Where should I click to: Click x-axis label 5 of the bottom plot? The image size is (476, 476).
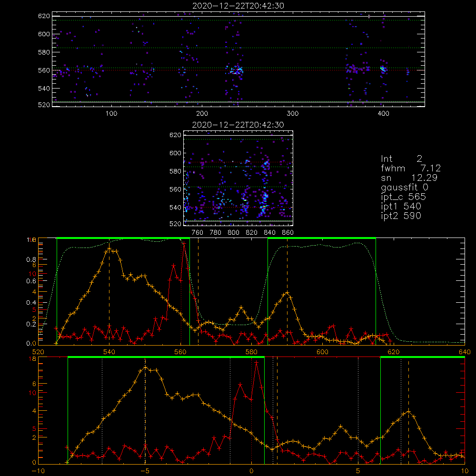tap(358, 471)
